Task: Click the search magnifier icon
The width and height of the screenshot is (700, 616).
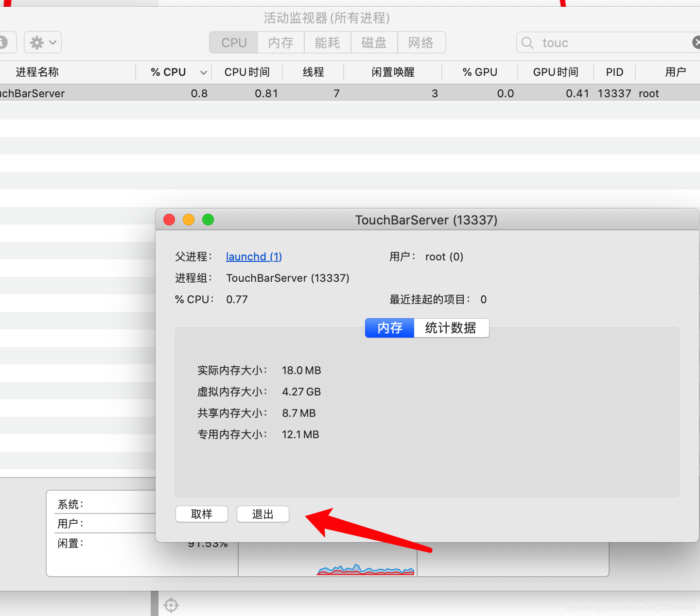Action: point(527,43)
